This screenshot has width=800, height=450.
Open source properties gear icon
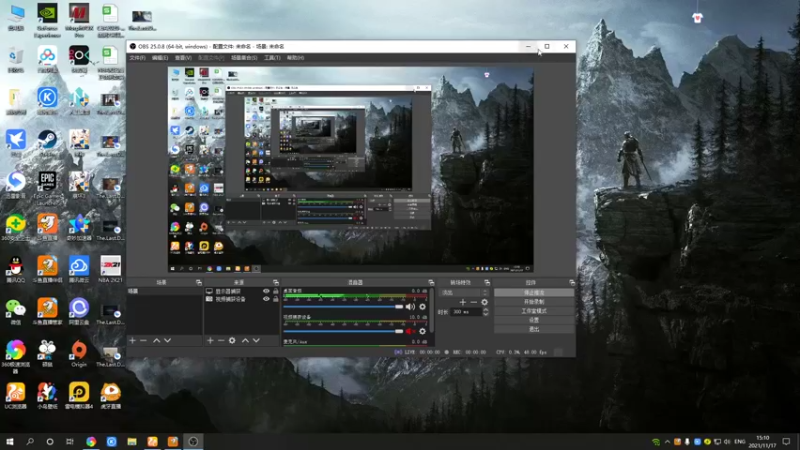(x=232, y=340)
